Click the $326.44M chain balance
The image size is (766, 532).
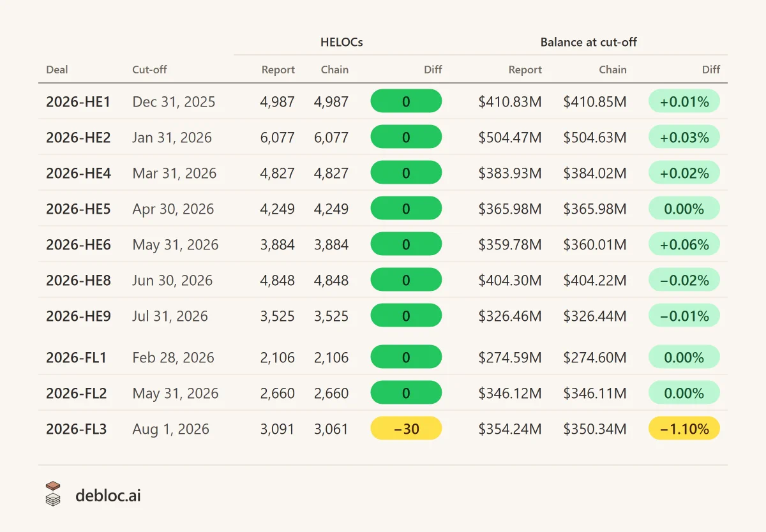pos(595,316)
